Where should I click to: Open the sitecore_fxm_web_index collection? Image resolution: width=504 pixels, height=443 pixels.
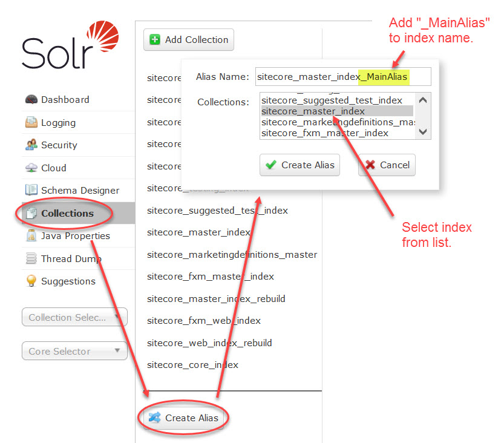coord(204,321)
